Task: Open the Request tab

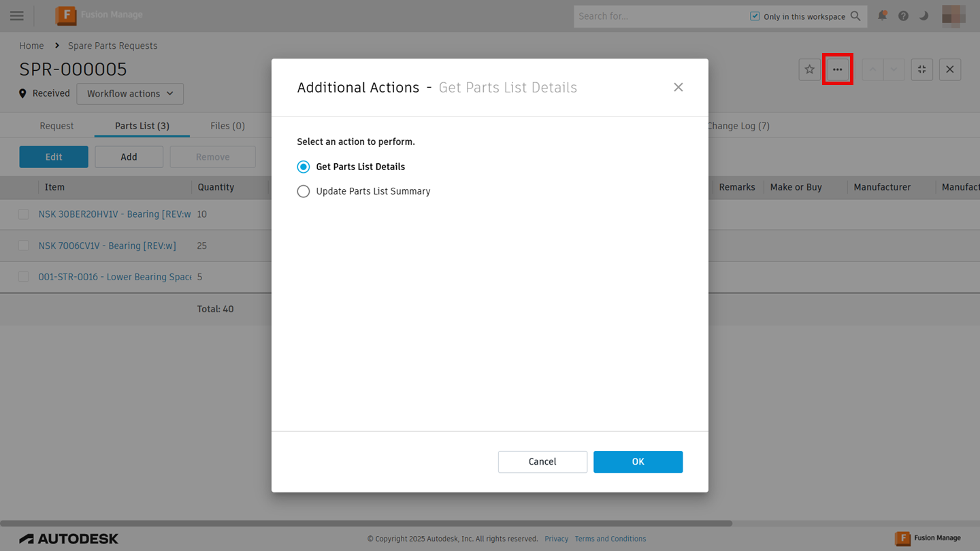Action: (x=56, y=126)
